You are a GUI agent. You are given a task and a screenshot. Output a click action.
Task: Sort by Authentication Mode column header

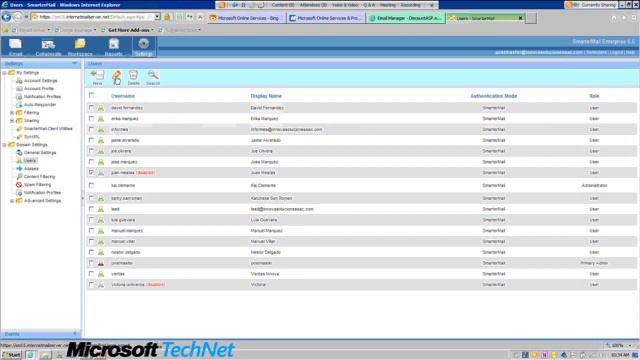point(493,96)
